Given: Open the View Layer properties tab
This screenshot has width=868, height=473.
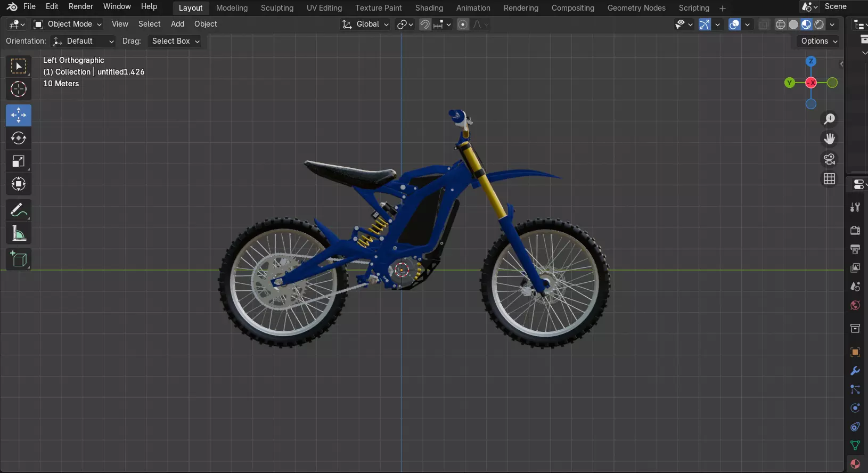Looking at the screenshot, I should tap(855, 267).
